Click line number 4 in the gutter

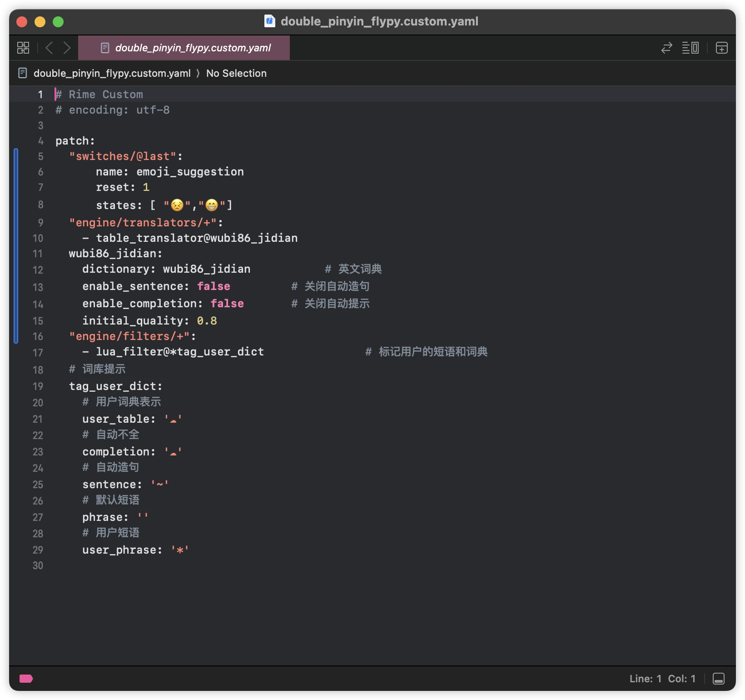pos(40,141)
